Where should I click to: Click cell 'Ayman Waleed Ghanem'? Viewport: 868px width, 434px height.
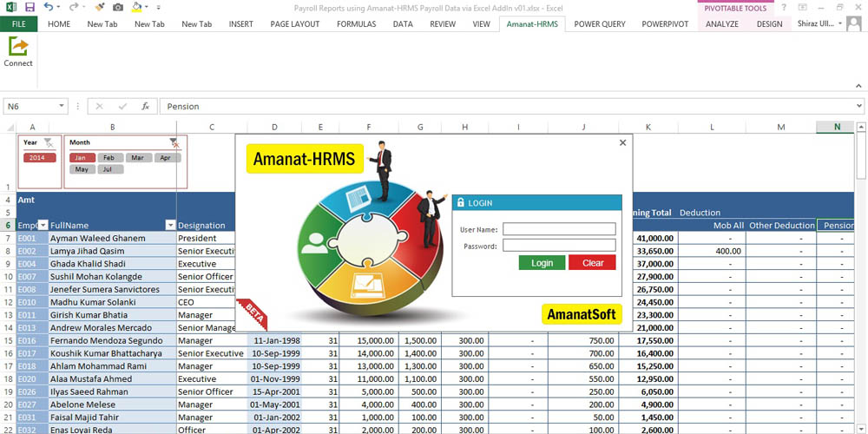(x=112, y=238)
